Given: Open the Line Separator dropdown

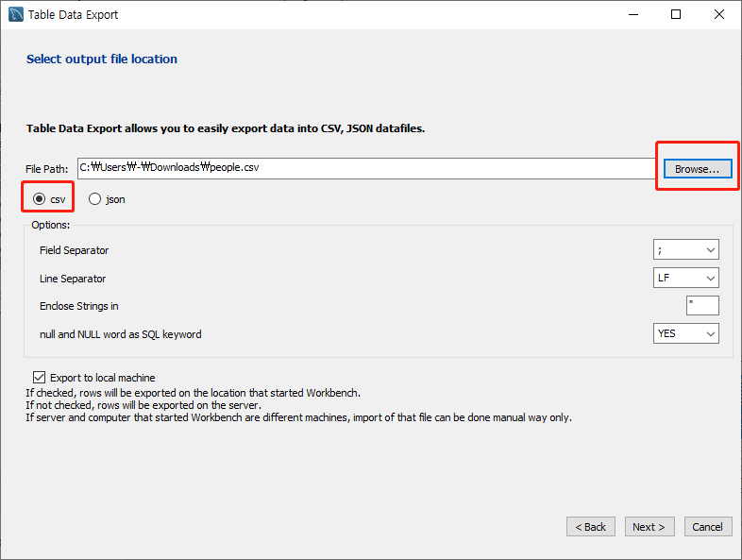Looking at the screenshot, I should [x=686, y=279].
